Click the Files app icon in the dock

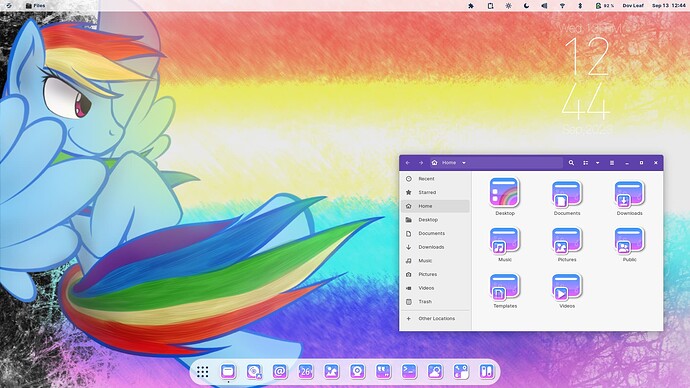pyautogui.click(x=228, y=372)
